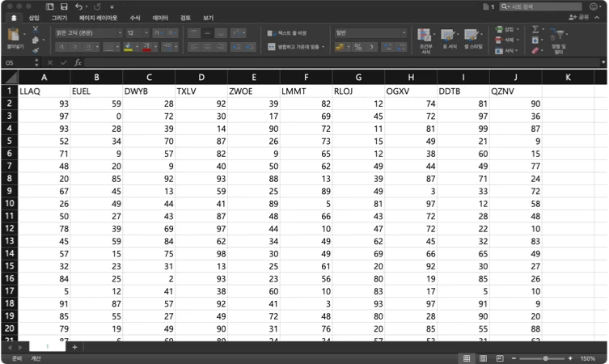Open the font size dropdown showing 12
609x364 pixels.
136,32
